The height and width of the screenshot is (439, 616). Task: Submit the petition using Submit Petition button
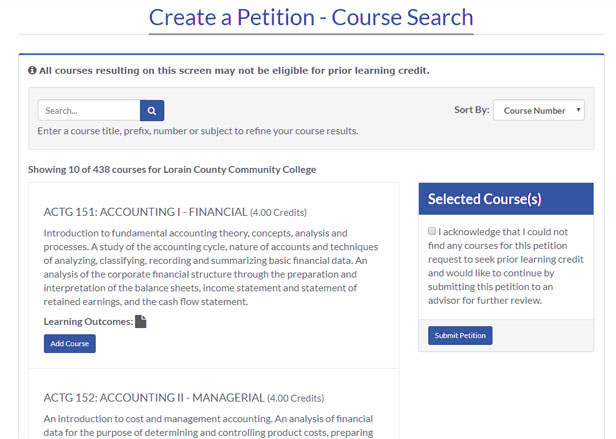point(460,336)
